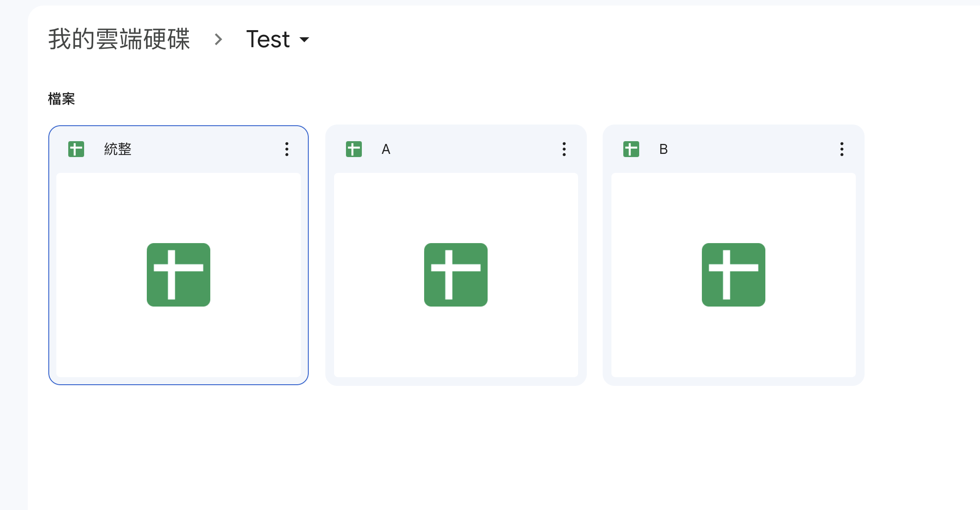Click the file name B
This screenshot has height=510, width=980.
pos(663,149)
